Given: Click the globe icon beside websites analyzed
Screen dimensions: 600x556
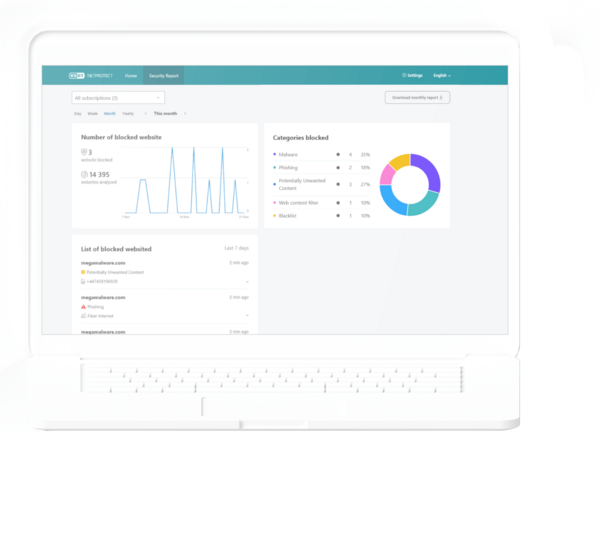Looking at the screenshot, I should [85, 175].
